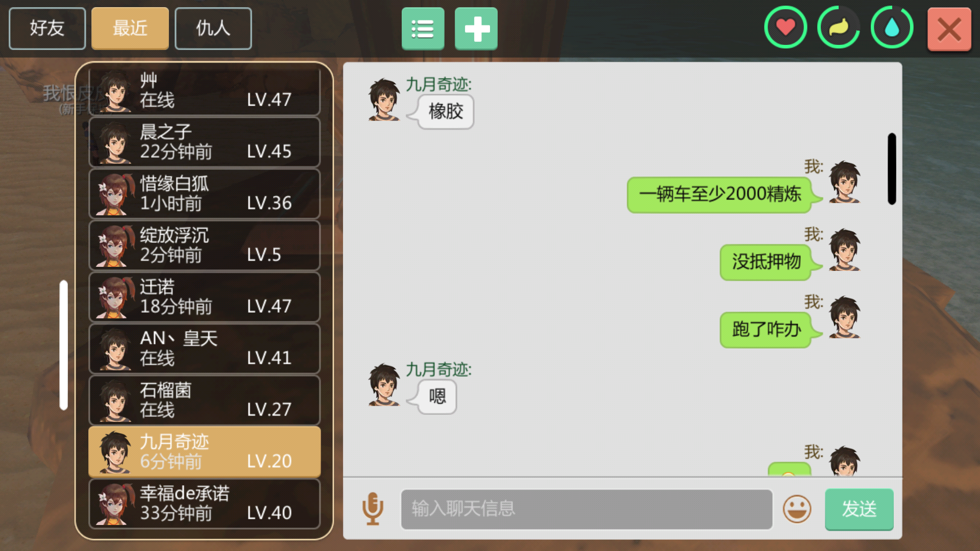The image size is (980, 551).
Task: Close the chat panel with red X
Action: (x=949, y=29)
